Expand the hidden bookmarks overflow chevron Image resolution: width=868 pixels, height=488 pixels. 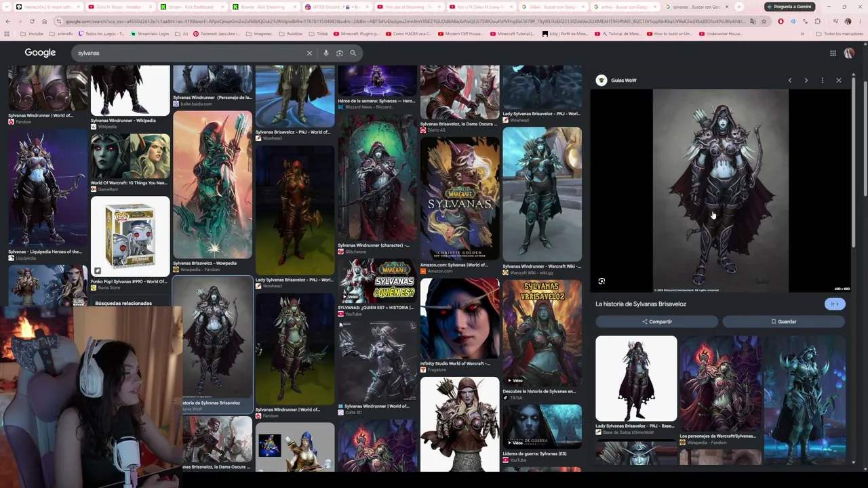click(802, 34)
